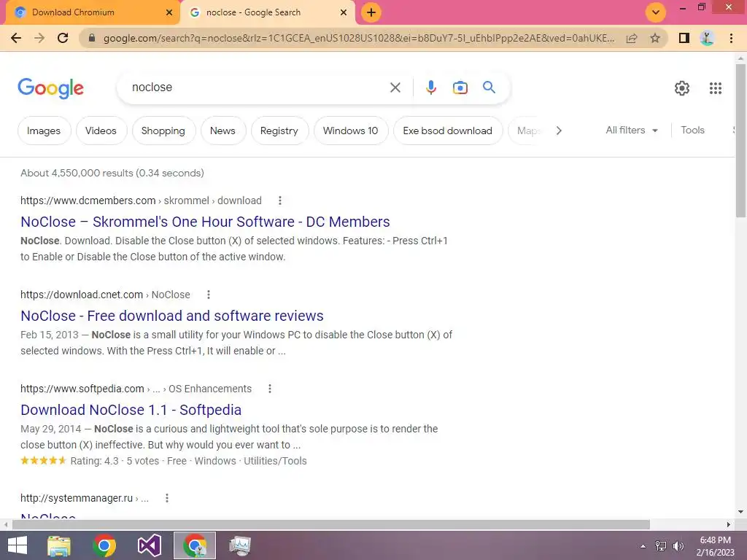The image size is (747, 560).
Task: Open Google quick settings gear
Action: pyautogui.click(x=682, y=88)
